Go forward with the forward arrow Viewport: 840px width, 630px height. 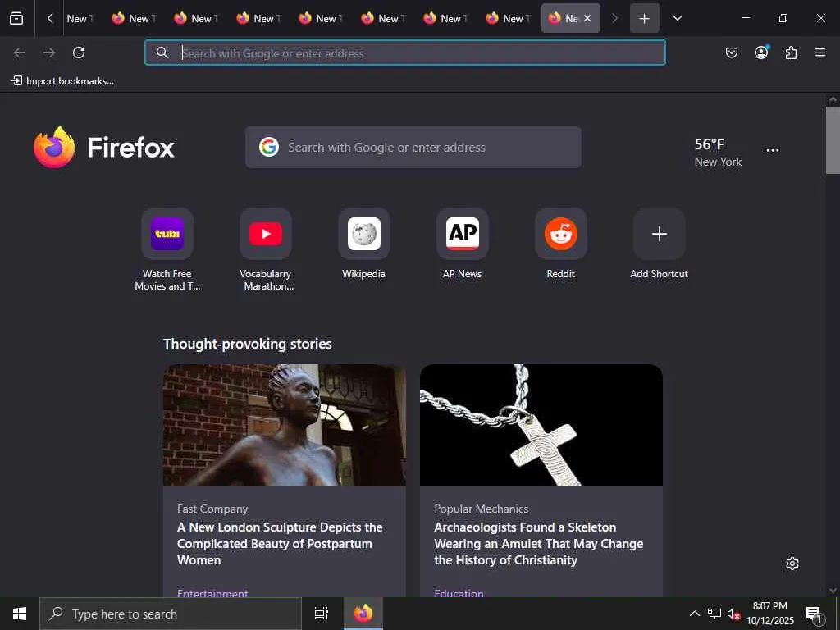click(49, 52)
